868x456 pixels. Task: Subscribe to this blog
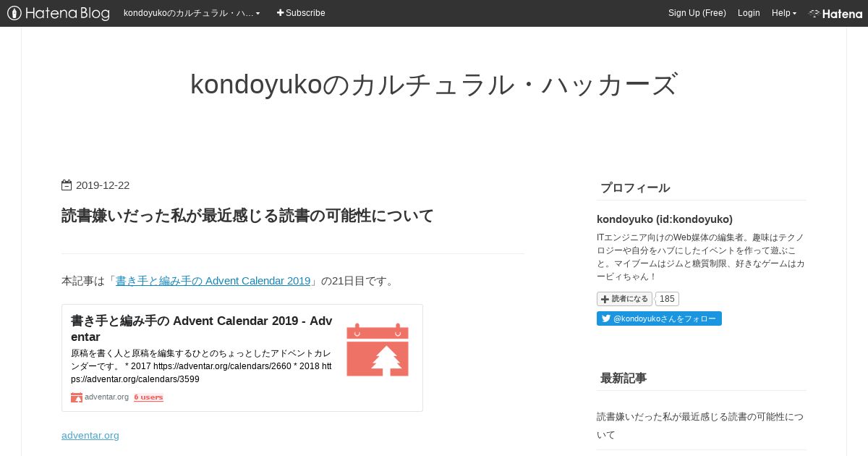[301, 13]
